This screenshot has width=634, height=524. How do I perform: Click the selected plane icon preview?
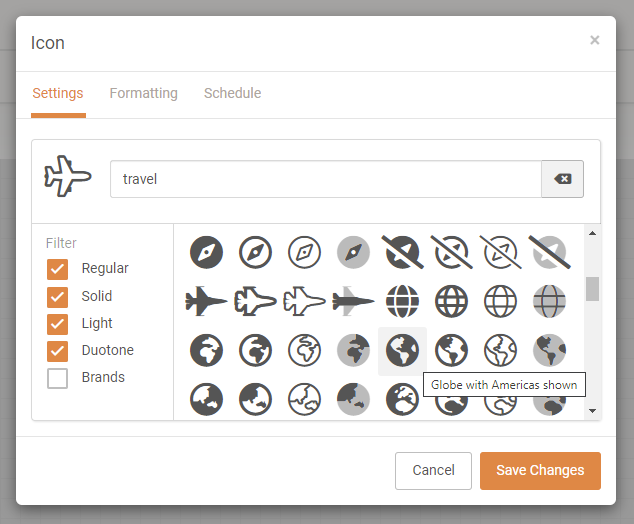[68, 176]
